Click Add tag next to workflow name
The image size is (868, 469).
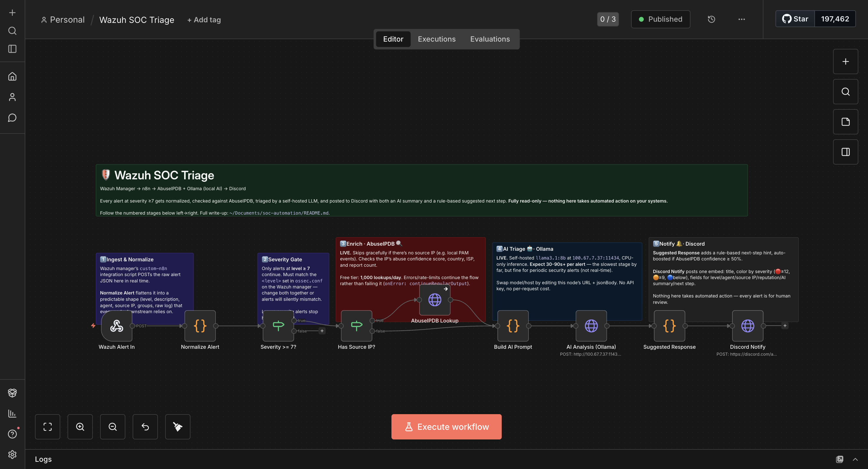[204, 20]
